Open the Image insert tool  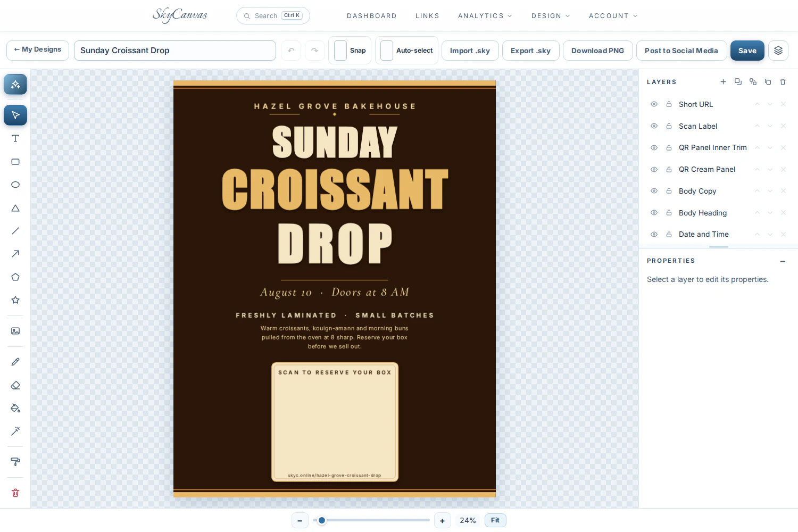[15, 331]
